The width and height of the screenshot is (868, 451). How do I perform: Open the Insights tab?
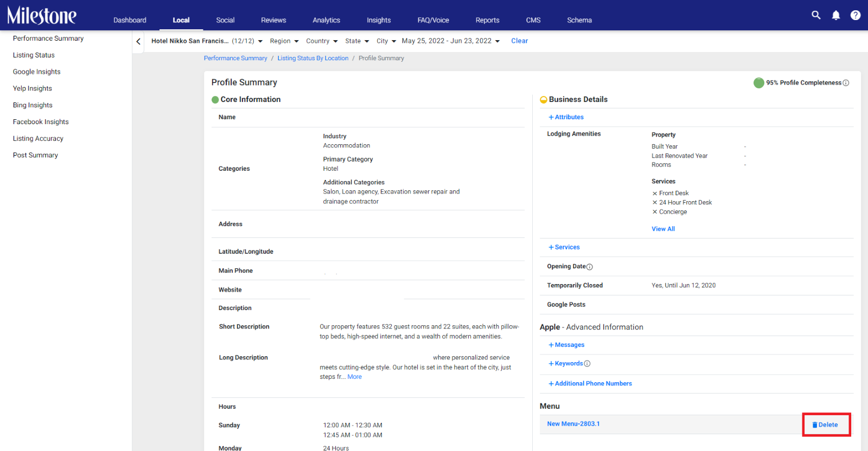[379, 20]
